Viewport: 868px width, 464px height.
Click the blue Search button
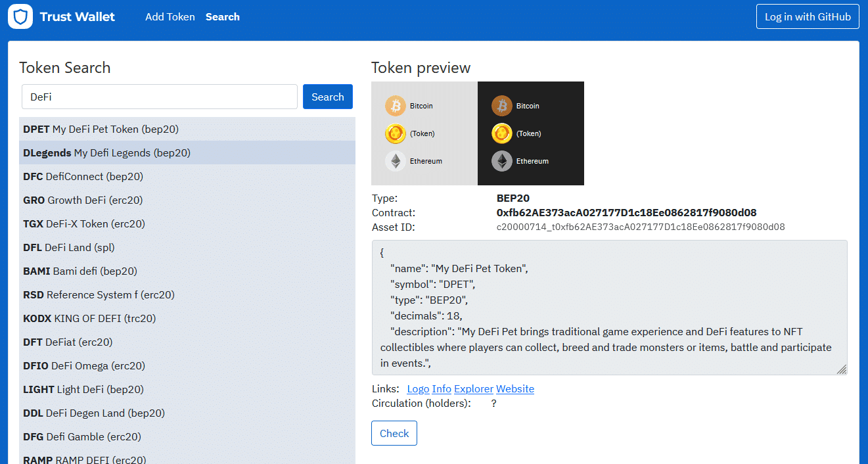(x=328, y=97)
